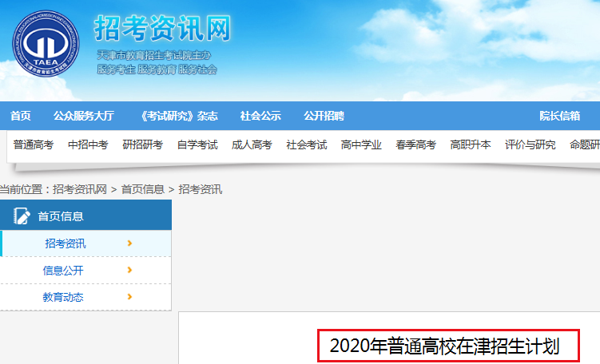Select 评价与研究 sub-navigation tab
The image size is (600, 364).
tap(530, 145)
